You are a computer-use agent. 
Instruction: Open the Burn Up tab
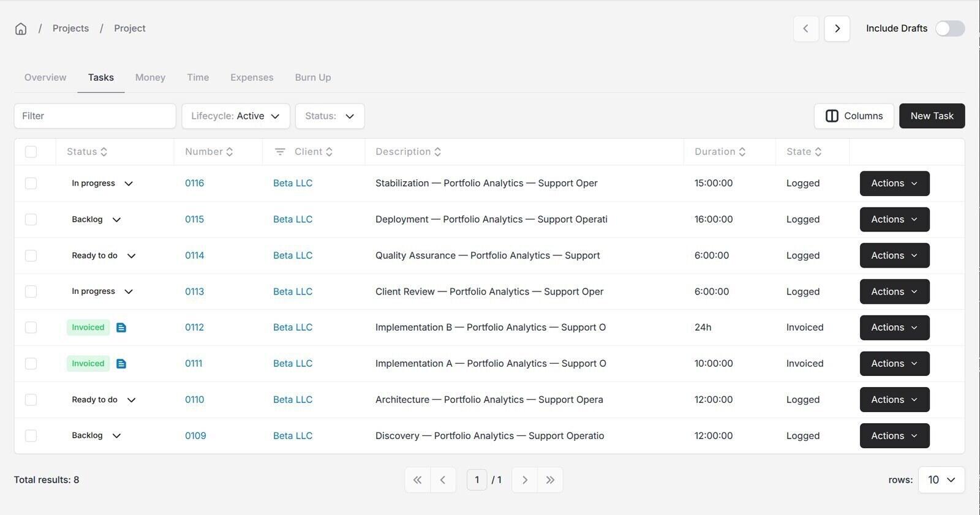313,78
